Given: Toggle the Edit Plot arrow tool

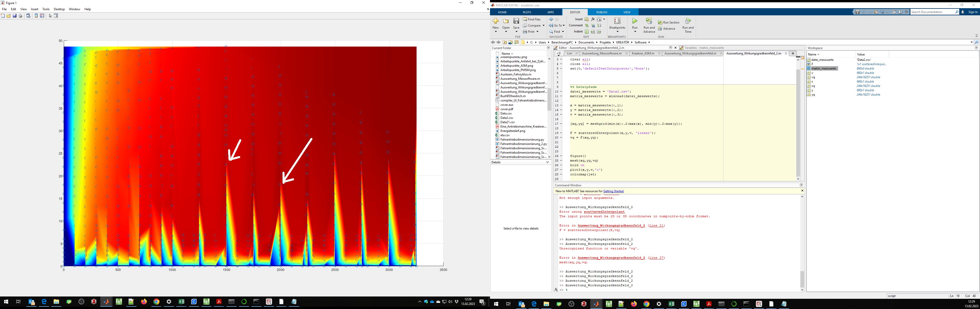Looking at the screenshot, I should tap(50, 16).
